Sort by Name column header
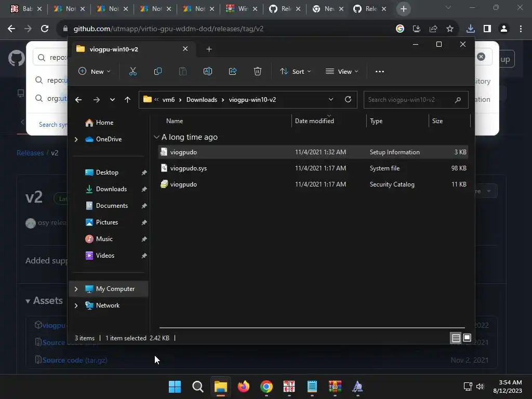Image resolution: width=532 pixels, height=399 pixels. (x=175, y=121)
